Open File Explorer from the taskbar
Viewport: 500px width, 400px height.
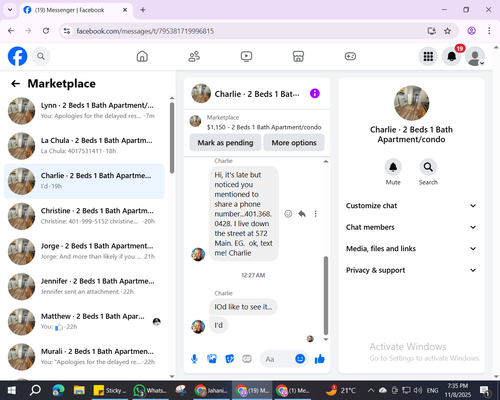[79, 390]
